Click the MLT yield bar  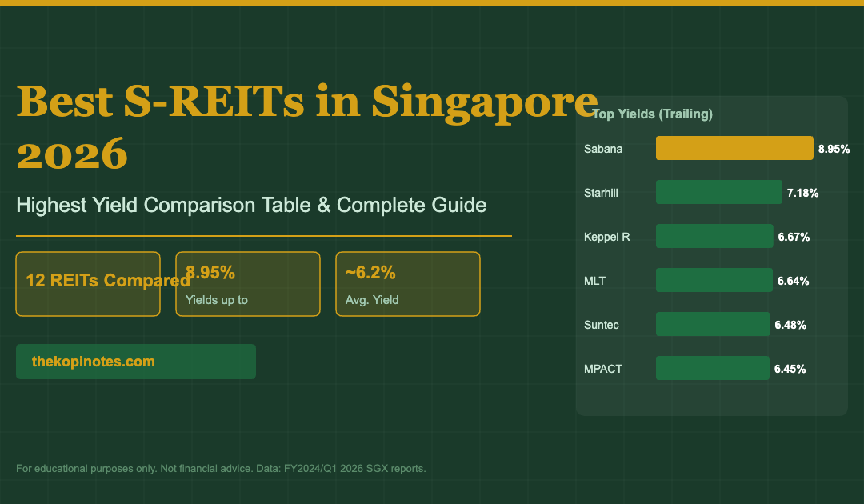(714, 280)
